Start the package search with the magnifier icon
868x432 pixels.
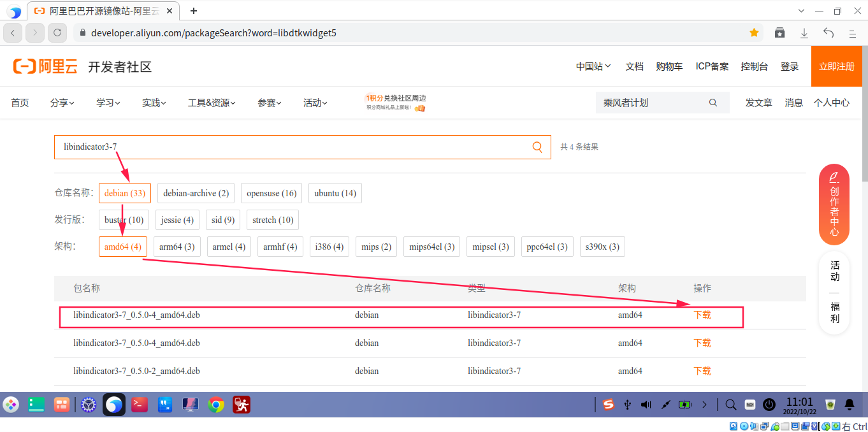537,147
